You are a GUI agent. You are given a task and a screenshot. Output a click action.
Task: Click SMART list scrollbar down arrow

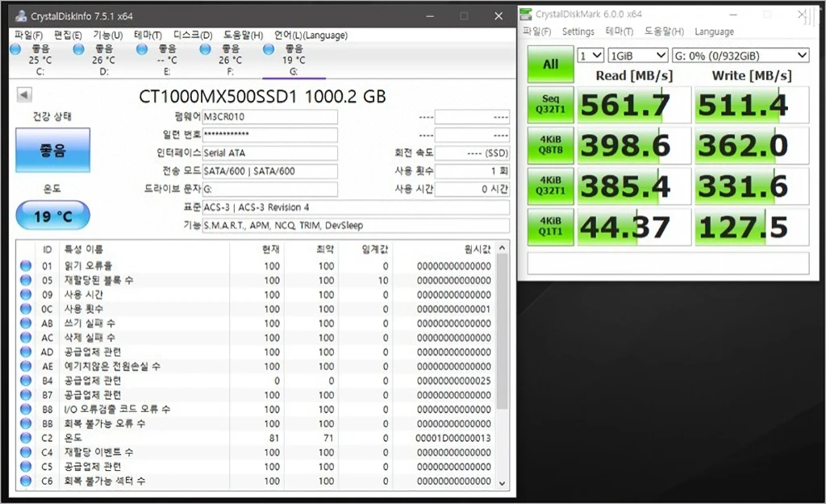(x=502, y=482)
